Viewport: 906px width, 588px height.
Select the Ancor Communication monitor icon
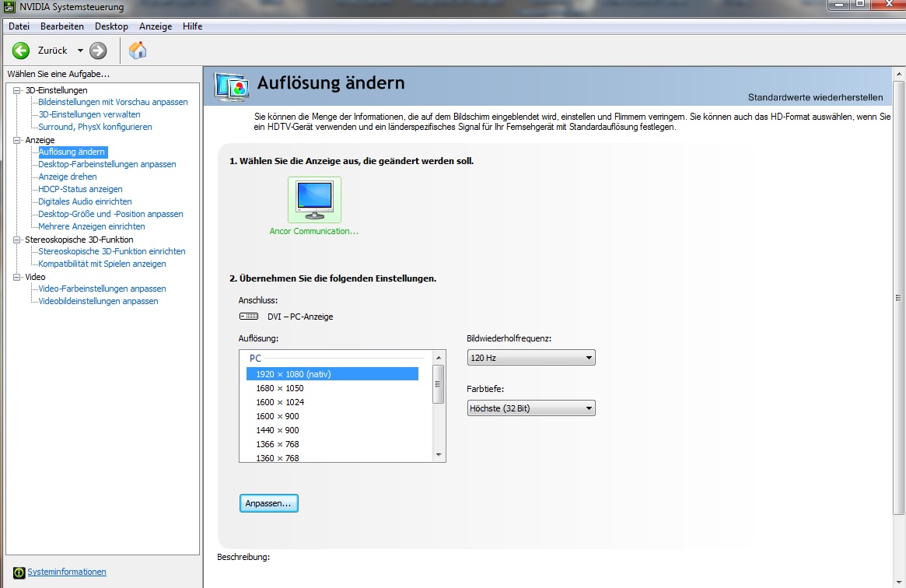[314, 200]
